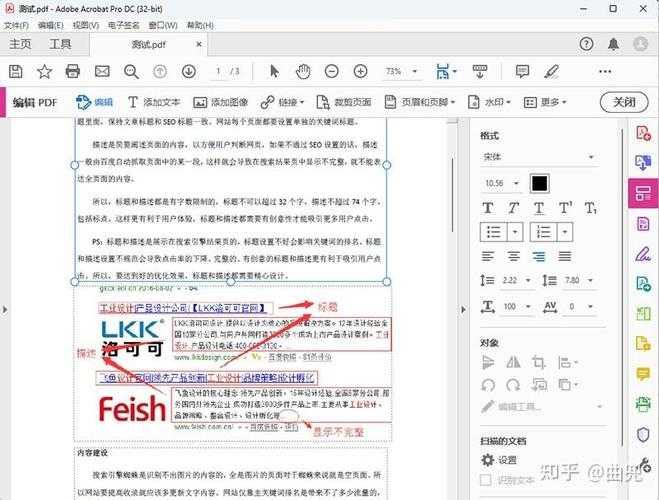Expand the left navigation pane arrow
659x500 pixels.
(5, 310)
